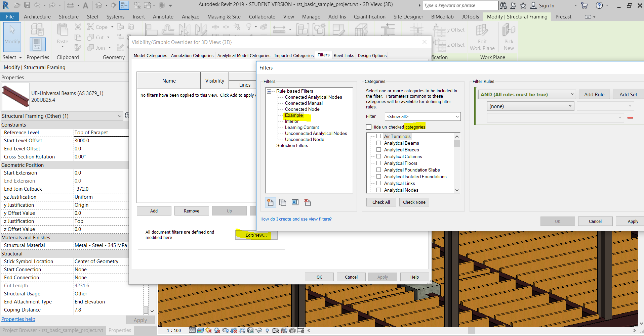Open the AND all rules dropdown

coord(572,94)
